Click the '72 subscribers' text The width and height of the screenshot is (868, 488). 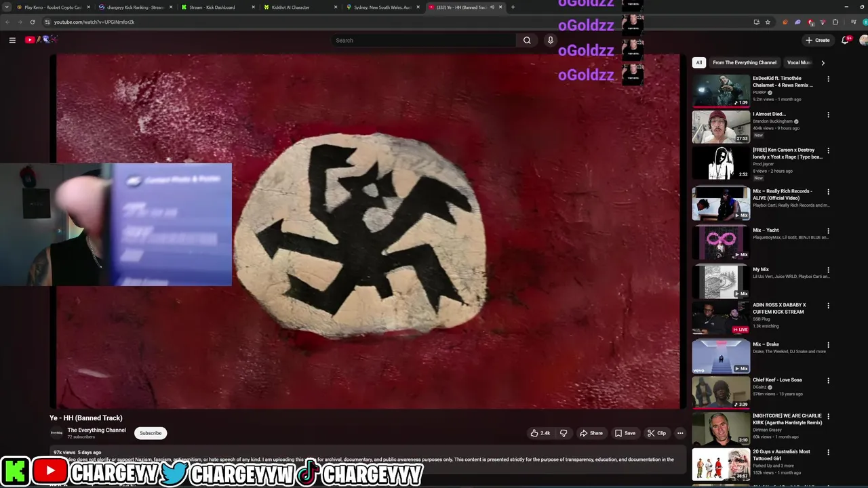81,437
